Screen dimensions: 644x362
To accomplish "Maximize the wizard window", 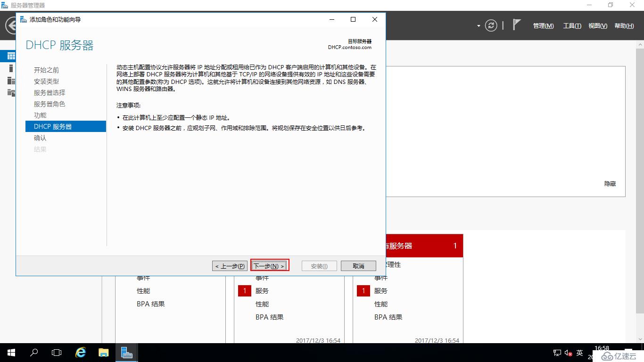I will pos(353,19).
